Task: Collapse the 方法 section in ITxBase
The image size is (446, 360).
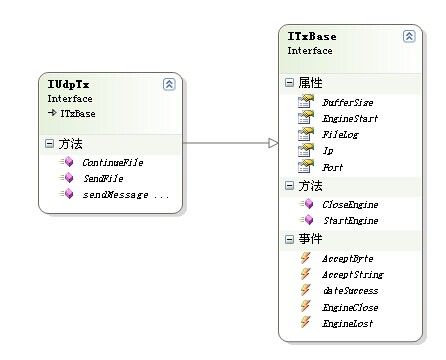Action: coord(289,186)
